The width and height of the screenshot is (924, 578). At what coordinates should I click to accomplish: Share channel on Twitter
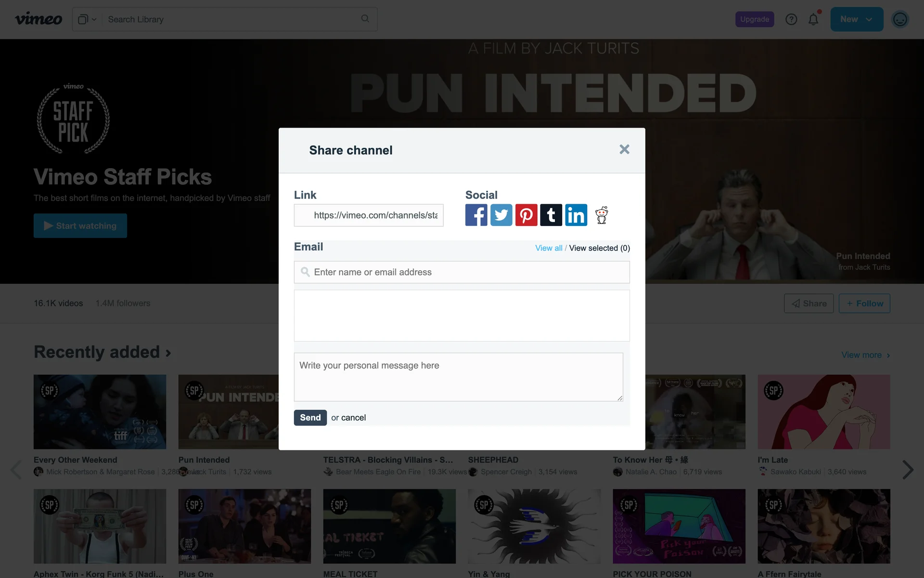tap(501, 215)
